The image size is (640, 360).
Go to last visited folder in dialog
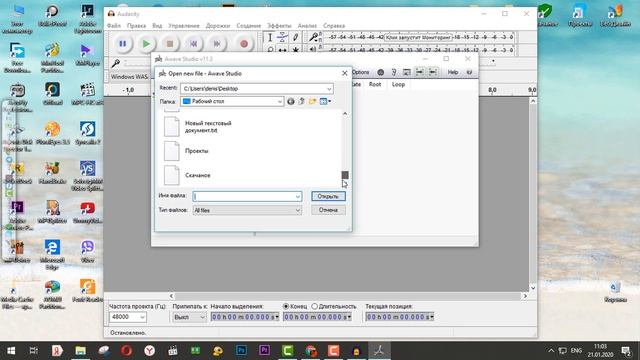(291, 101)
